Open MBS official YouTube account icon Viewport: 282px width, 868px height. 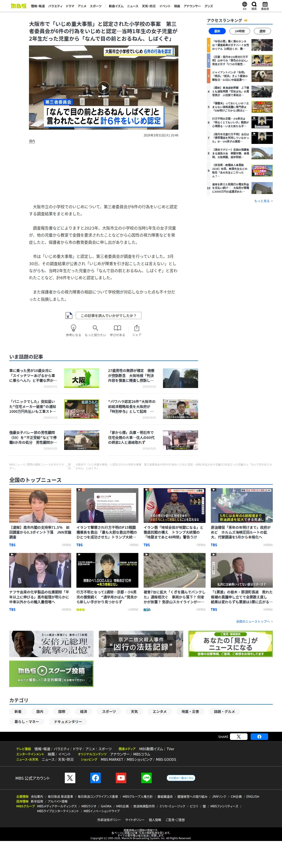[x=121, y=778]
